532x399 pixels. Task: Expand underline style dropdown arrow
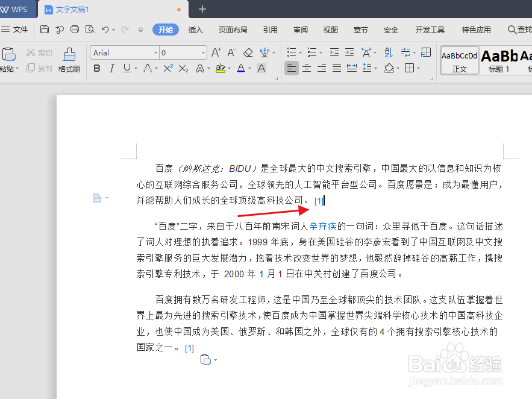(136, 69)
